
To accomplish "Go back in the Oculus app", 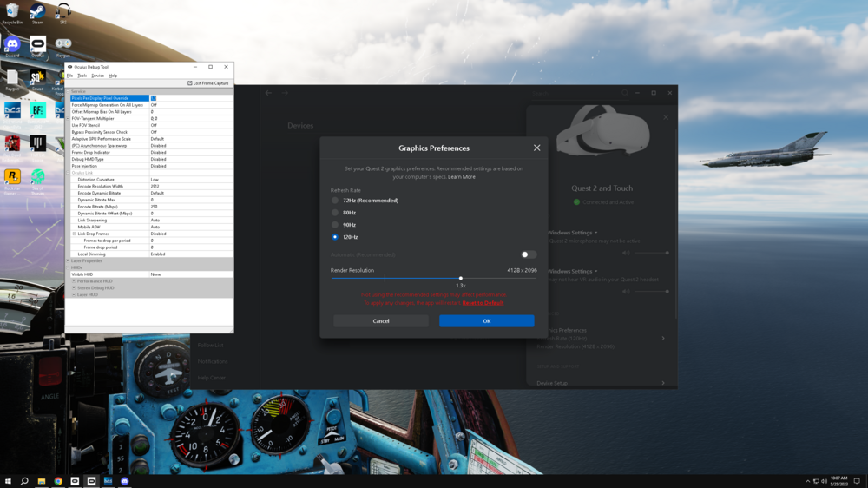I will click(268, 93).
